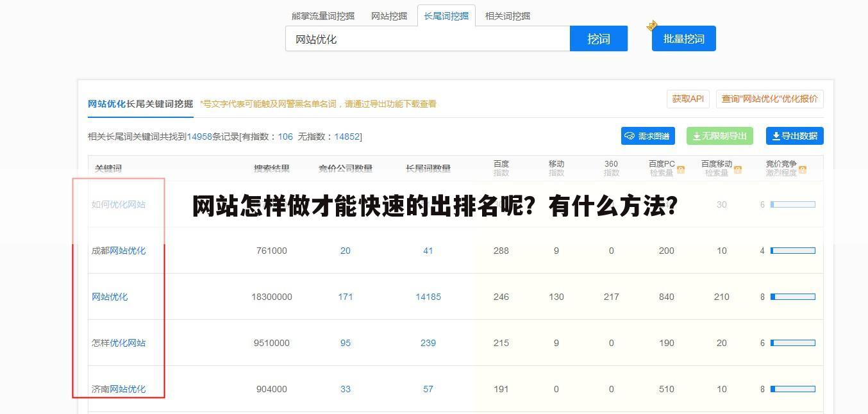Click bidding company count 171 link

346,297
